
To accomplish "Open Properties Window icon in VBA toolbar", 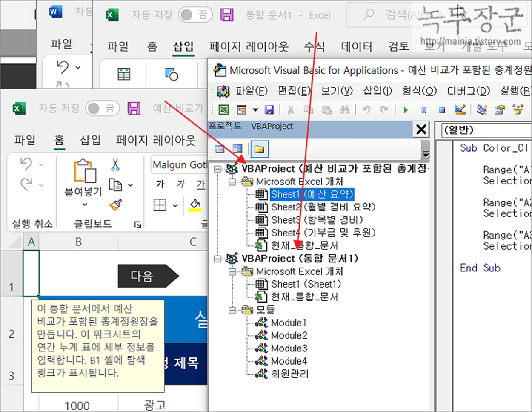I will coord(500,110).
